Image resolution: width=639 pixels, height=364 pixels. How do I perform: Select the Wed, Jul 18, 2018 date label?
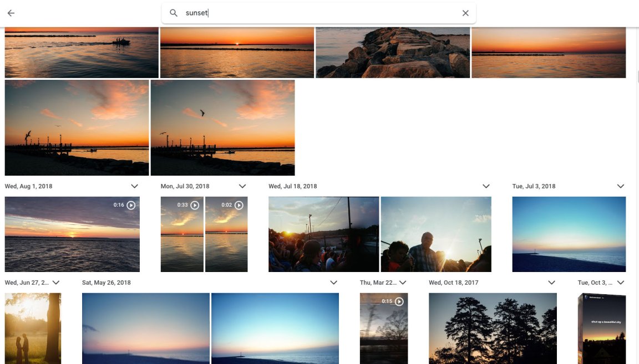pos(293,186)
